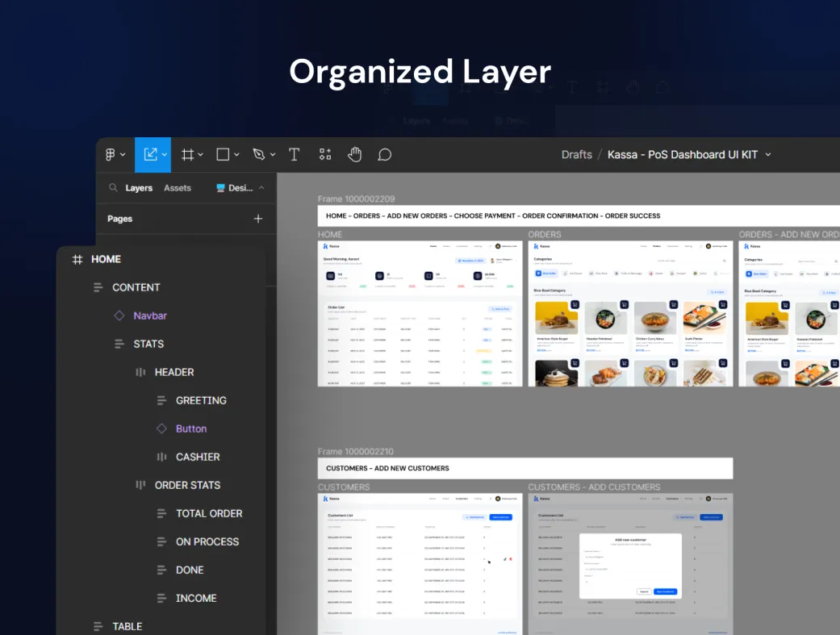Screen dimensions: 840x635
Task: Open the Frame tool options chevron
Action: pos(201,155)
